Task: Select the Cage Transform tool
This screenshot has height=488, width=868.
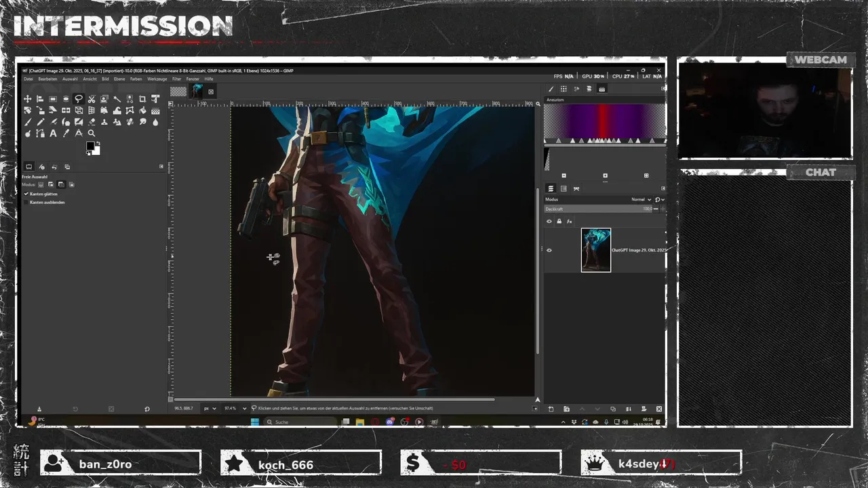Action: [x=130, y=110]
